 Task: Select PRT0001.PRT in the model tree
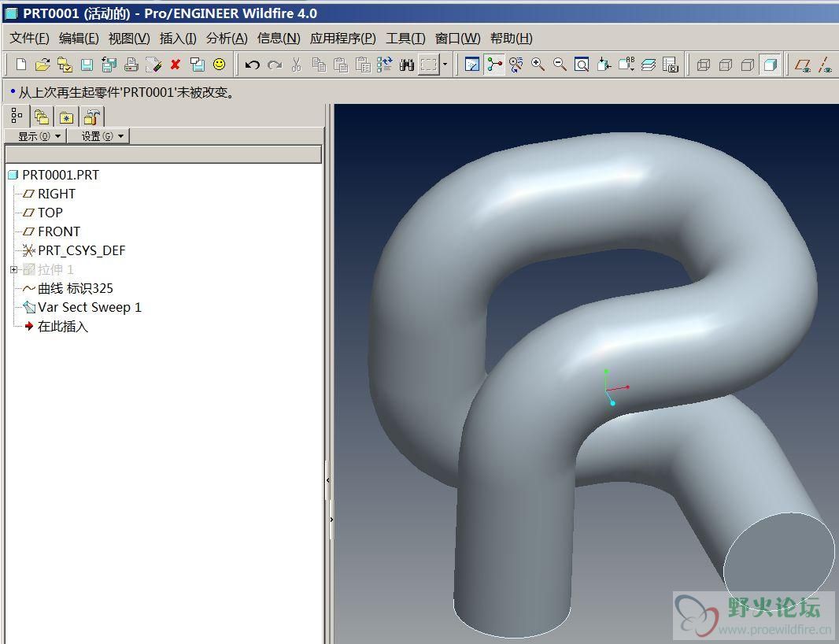(54, 175)
